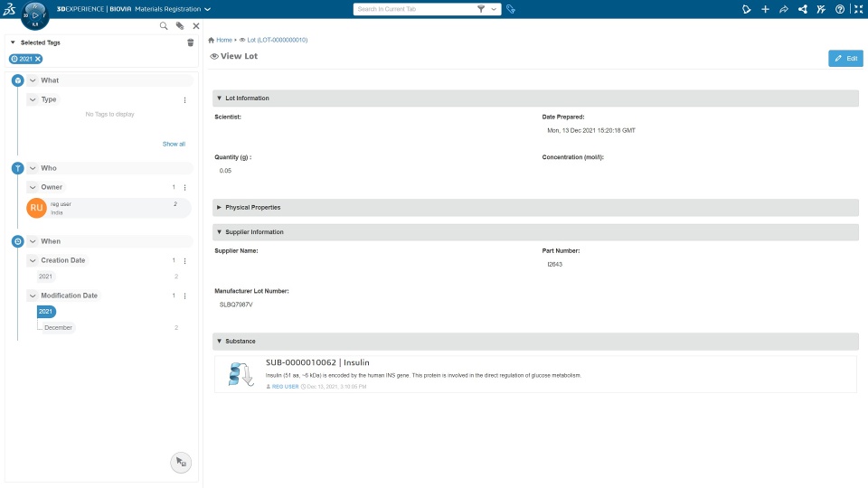Open the Owner options menu (three dots)
Image resolution: width=868 pixels, height=488 pixels.
184,188
